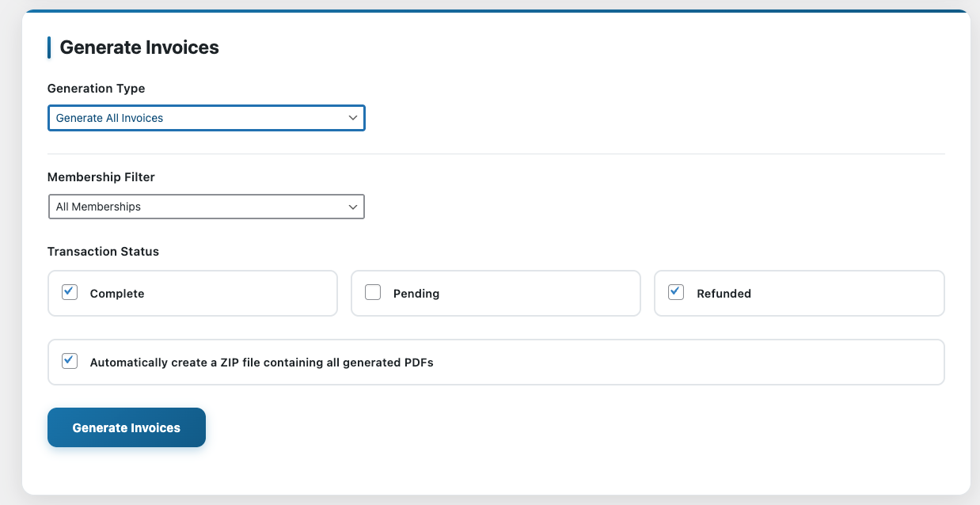Click the Generate Invoices button
Image resolution: width=980 pixels, height=505 pixels.
pyautogui.click(x=126, y=427)
